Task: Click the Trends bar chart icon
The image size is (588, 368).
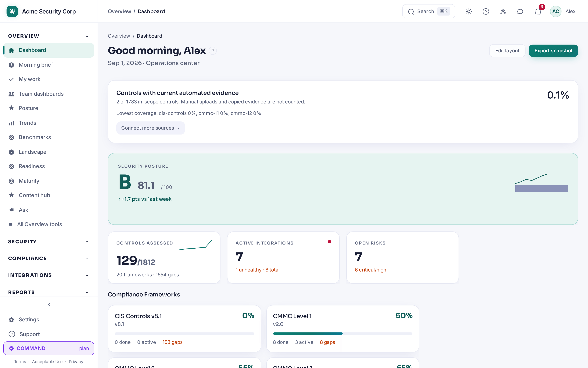Action: pyautogui.click(x=11, y=123)
